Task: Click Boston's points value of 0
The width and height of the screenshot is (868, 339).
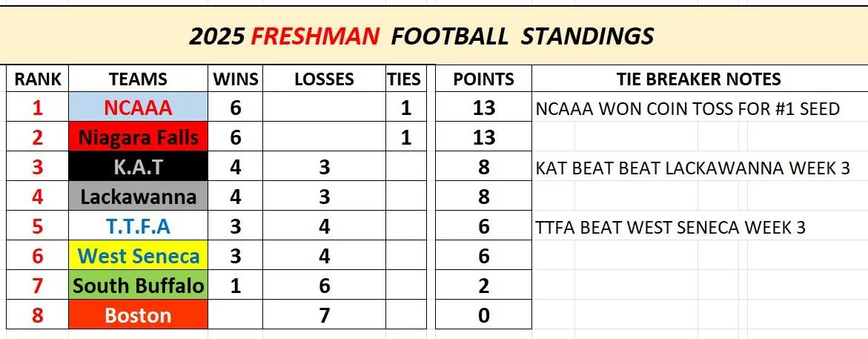Action: (483, 316)
